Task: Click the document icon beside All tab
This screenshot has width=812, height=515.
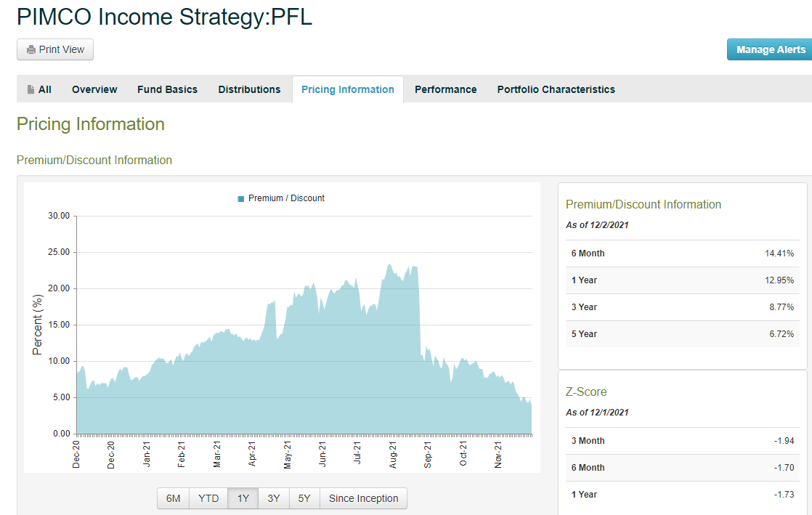Action: (x=31, y=89)
